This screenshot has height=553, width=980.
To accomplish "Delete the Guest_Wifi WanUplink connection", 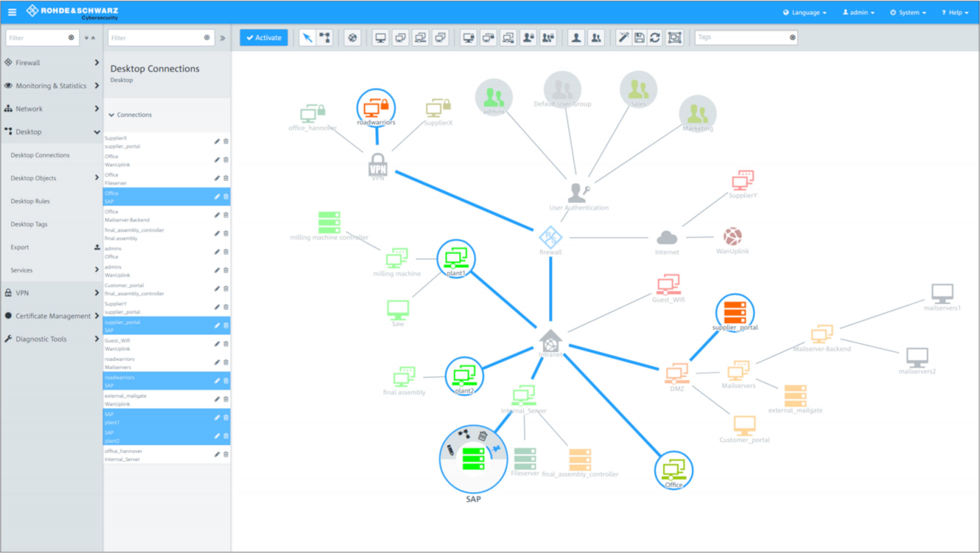I will point(226,344).
